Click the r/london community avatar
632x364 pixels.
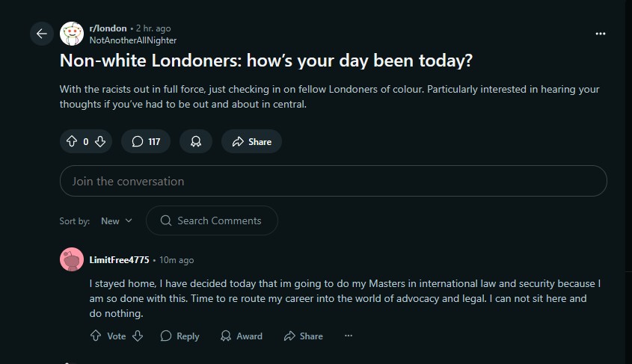pyautogui.click(x=72, y=34)
